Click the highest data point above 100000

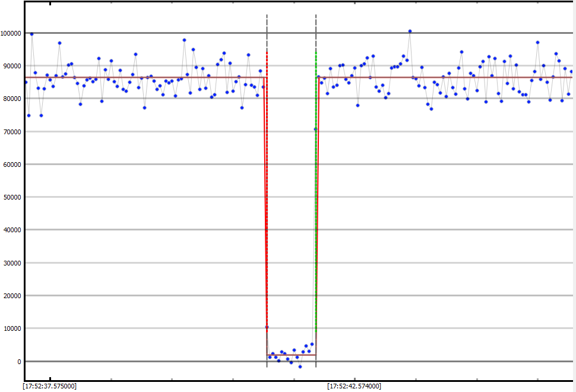(x=410, y=31)
